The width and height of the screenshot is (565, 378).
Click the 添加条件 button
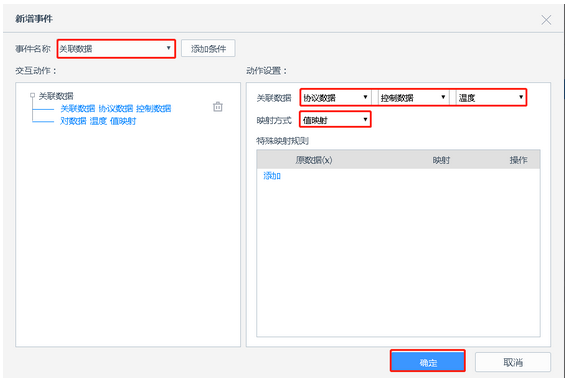(208, 48)
